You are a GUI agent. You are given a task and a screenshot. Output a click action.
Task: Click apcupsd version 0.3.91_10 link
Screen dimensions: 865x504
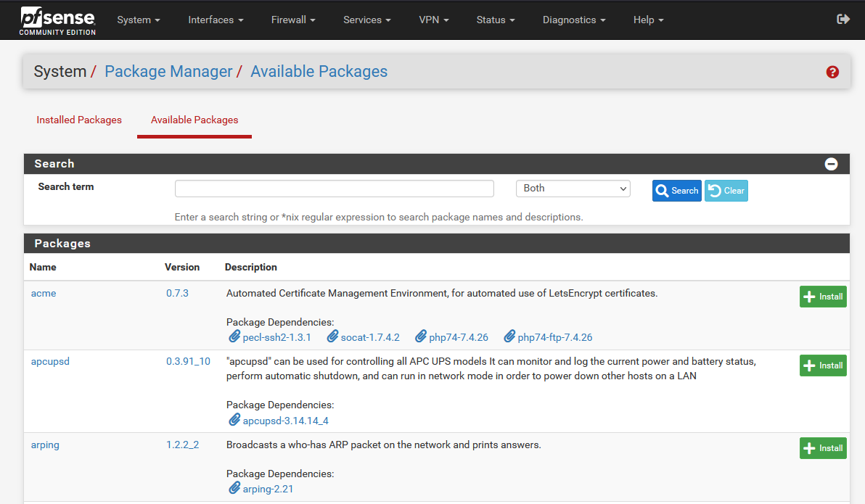click(x=188, y=362)
